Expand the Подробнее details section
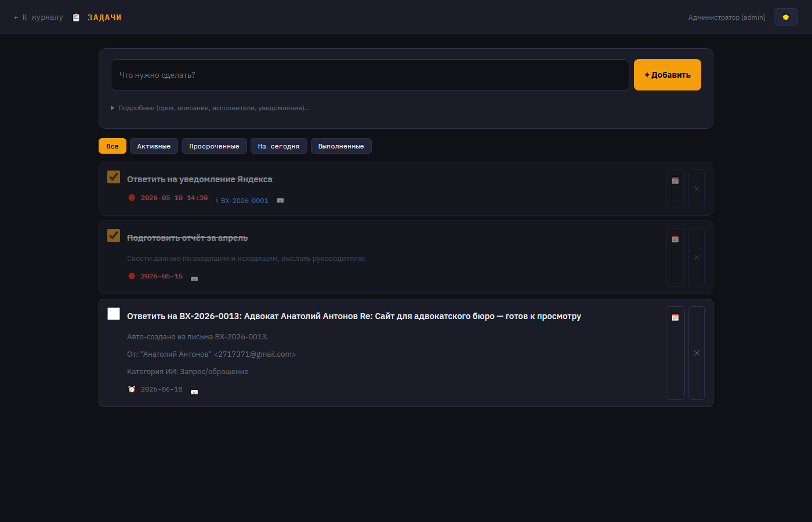The width and height of the screenshot is (812, 522). 210,108
